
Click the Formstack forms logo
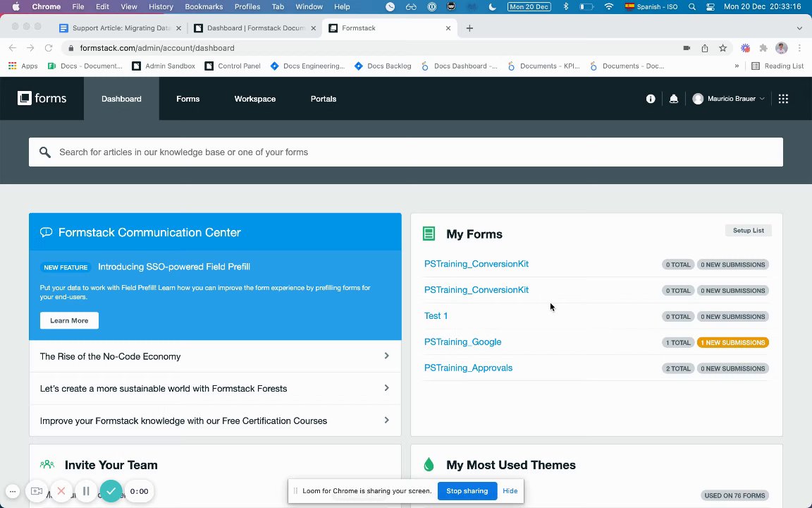coord(42,98)
